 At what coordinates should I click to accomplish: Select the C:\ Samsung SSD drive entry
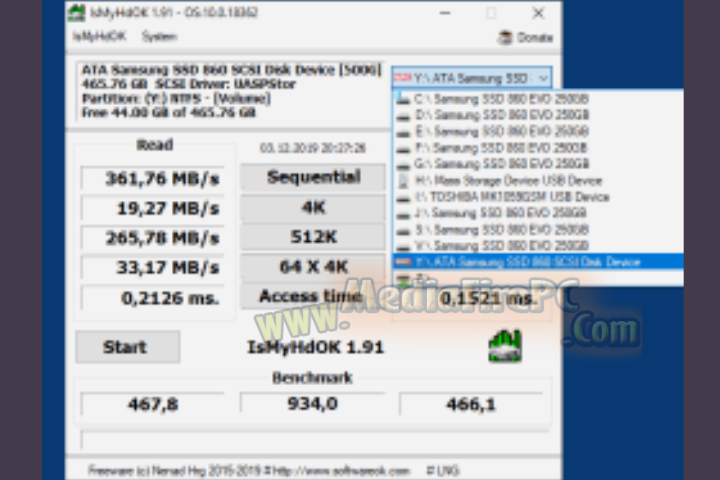tap(538, 99)
